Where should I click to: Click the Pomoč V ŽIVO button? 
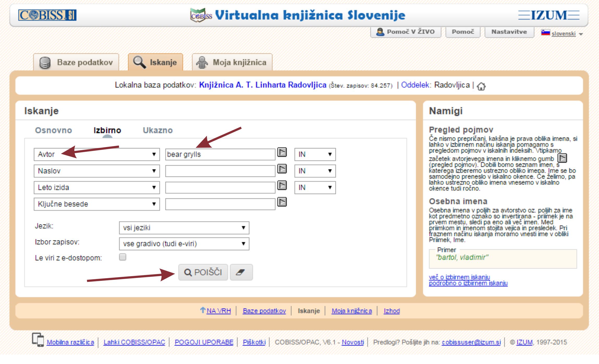[x=406, y=32]
